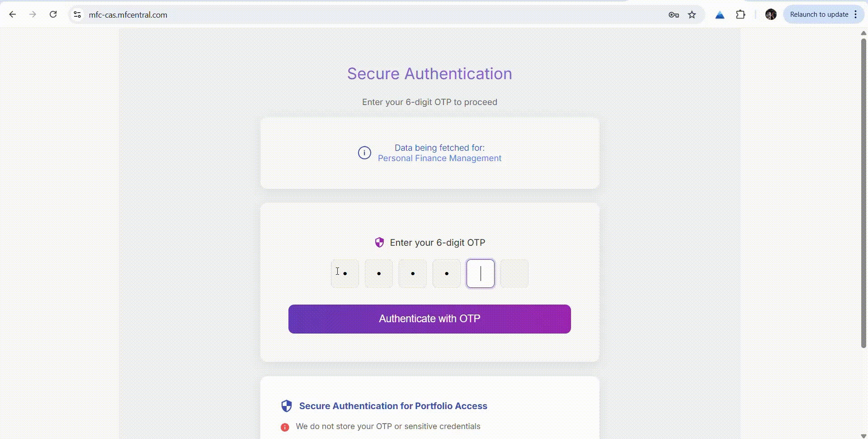
Task: Click the scrollbar down arrow
Action: click(863, 436)
